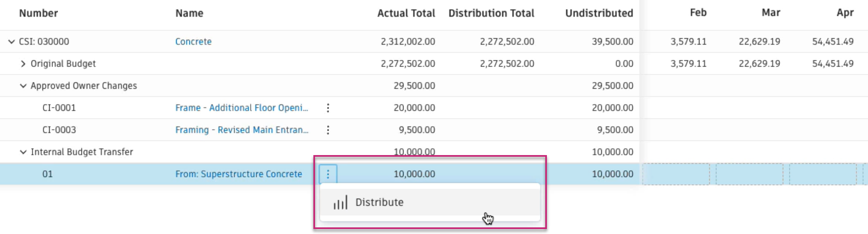Click the Number column header

pyautogui.click(x=39, y=13)
